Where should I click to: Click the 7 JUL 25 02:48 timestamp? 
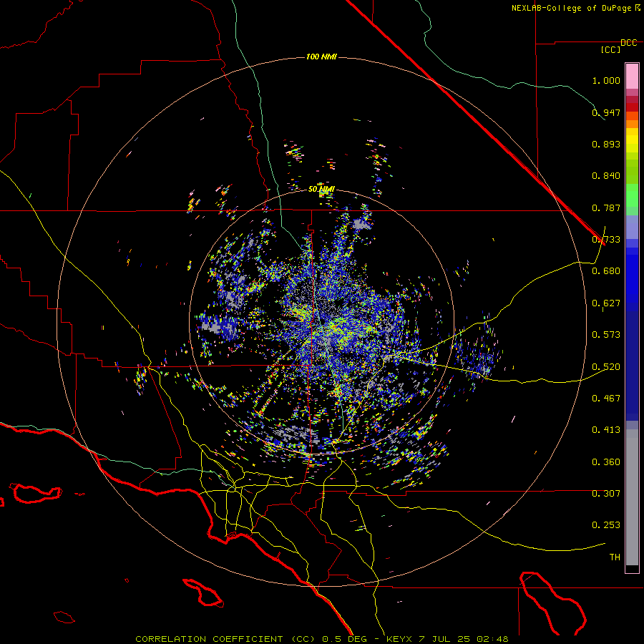click(x=464, y=639)
